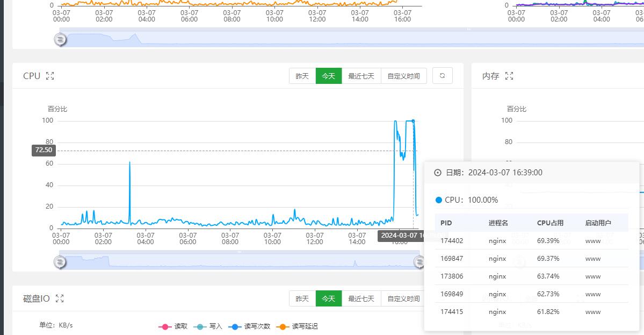Expand the 磁盘IO chart to fullscreen
The height and width of the screenshot is (335, 644).
(x=60, y=299)
